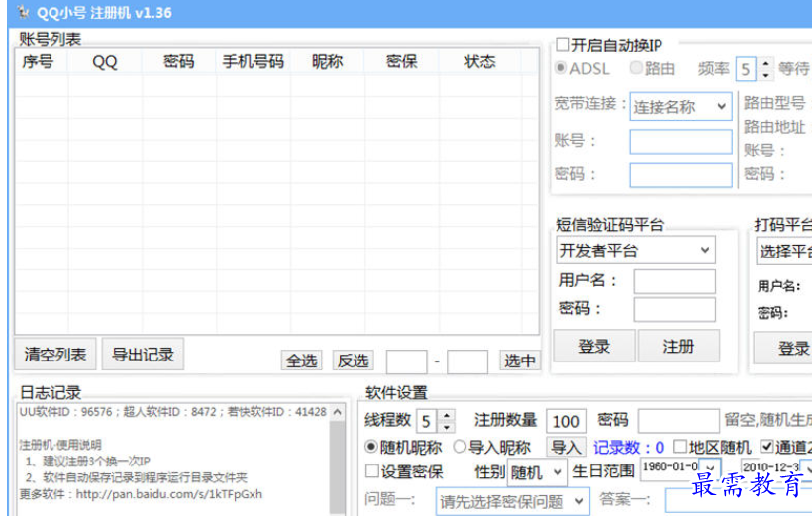Click the 记录数：0 text
This screenshot has width=812, height=516.
coord(629,447)
